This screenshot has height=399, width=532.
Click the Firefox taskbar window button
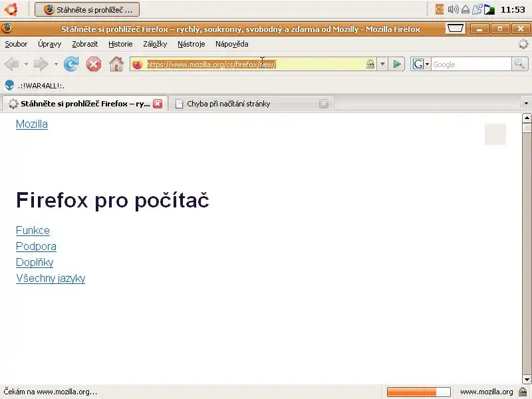pos(87,9)
